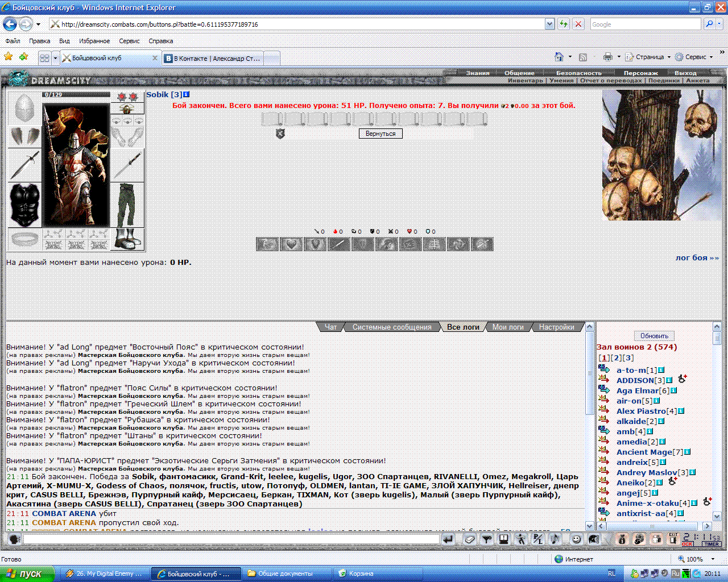This screenshot has width=728, height=582.
Task: Click the IE Back navigation button
Action: tap(10, 24)
